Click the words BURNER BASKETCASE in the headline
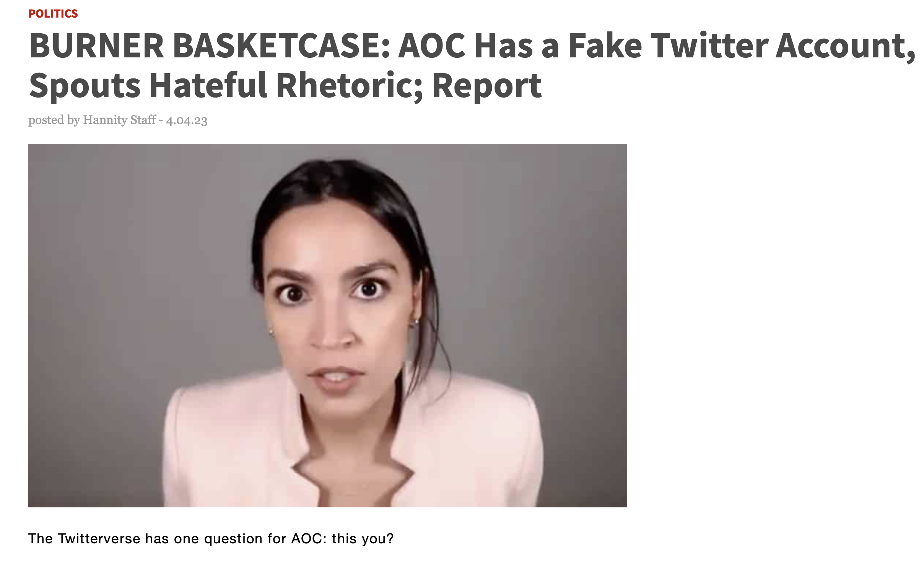924x564 pixels. tap(210, 46)
